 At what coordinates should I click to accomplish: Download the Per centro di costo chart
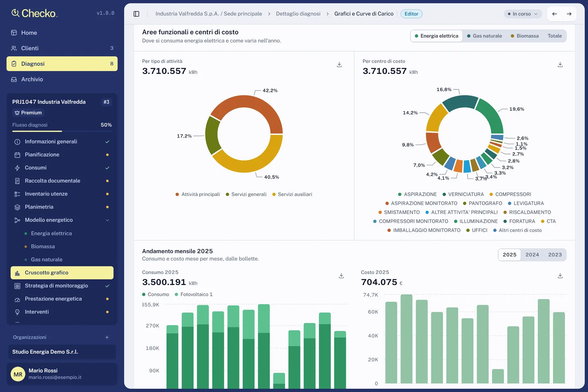[560, 65]
